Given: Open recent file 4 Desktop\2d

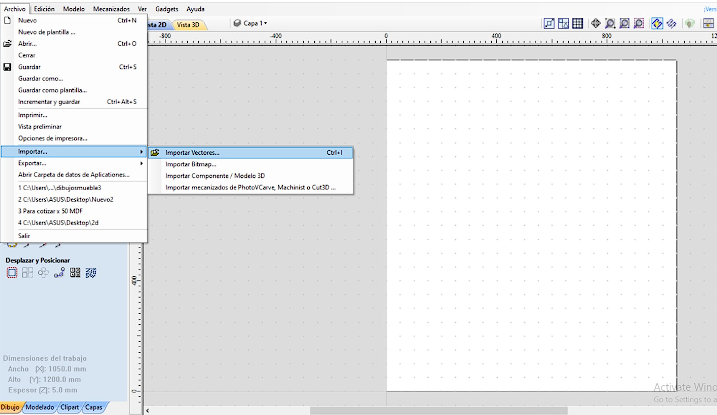Looking at the screenshot, I should pos(74,223).
